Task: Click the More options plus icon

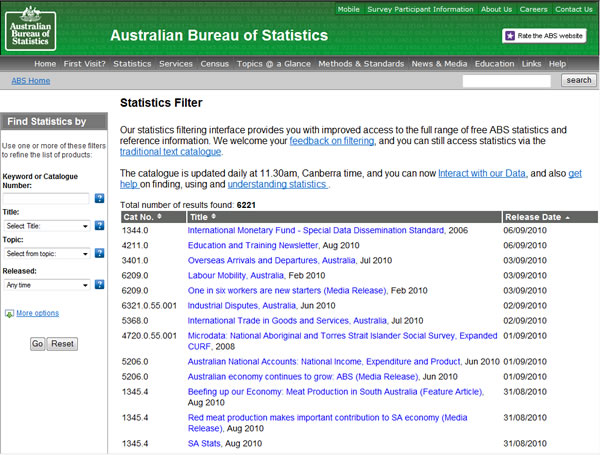Action: (9, 314)
